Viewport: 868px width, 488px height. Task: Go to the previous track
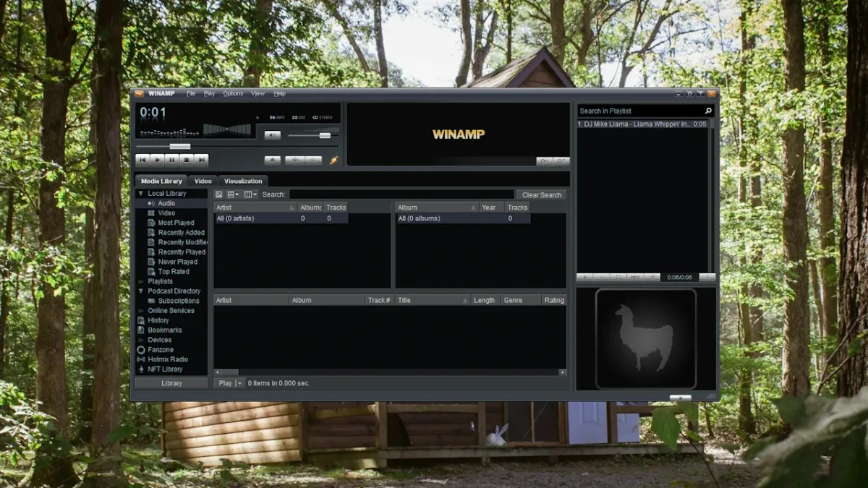[142, 160]
